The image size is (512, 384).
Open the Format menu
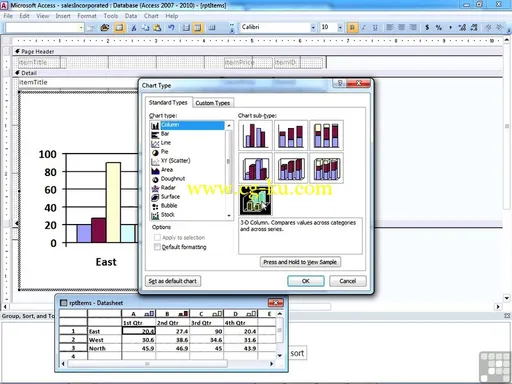87,16
